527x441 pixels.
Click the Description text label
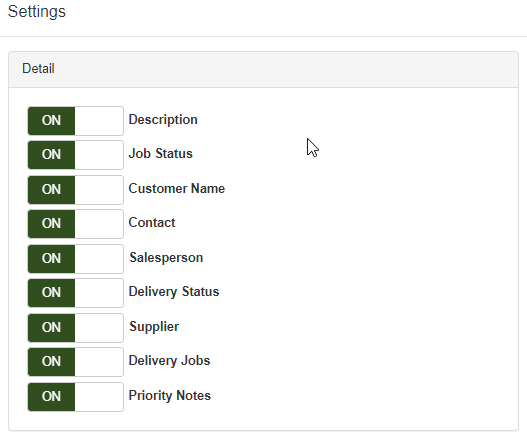[163, 120]
